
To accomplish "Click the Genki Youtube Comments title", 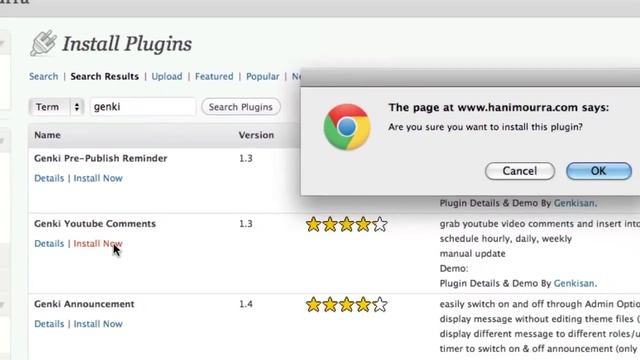I will tap(95, 224).
